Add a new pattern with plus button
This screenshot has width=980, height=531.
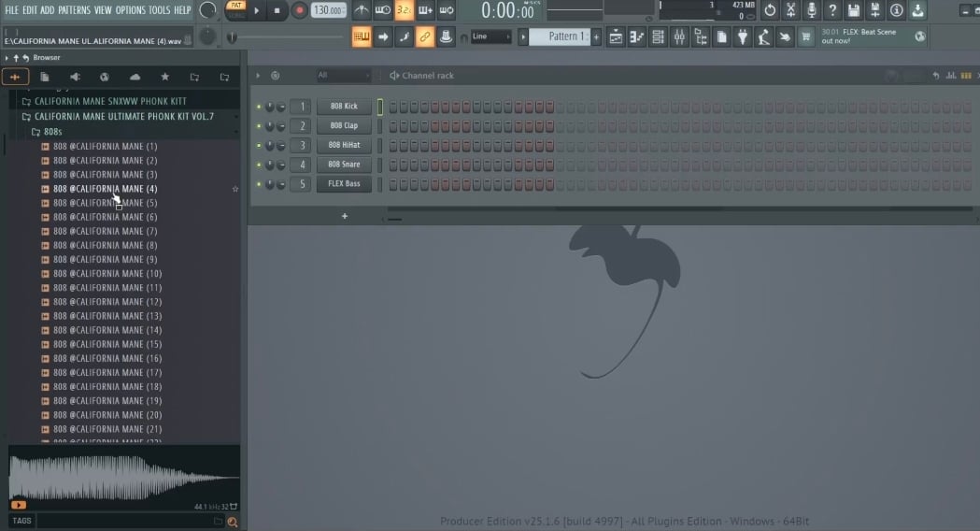596,36
